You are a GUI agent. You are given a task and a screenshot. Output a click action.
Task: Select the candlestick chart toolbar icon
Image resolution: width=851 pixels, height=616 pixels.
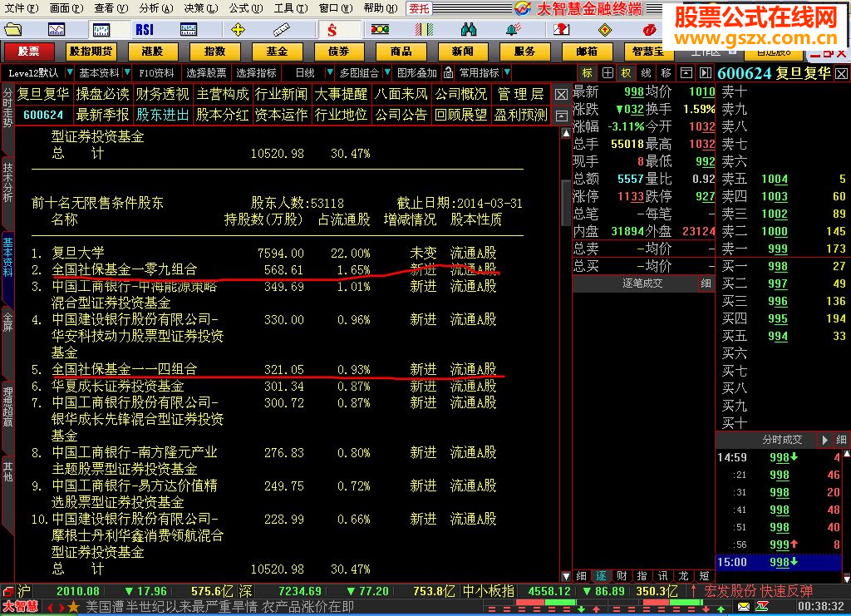pos(101,29)
